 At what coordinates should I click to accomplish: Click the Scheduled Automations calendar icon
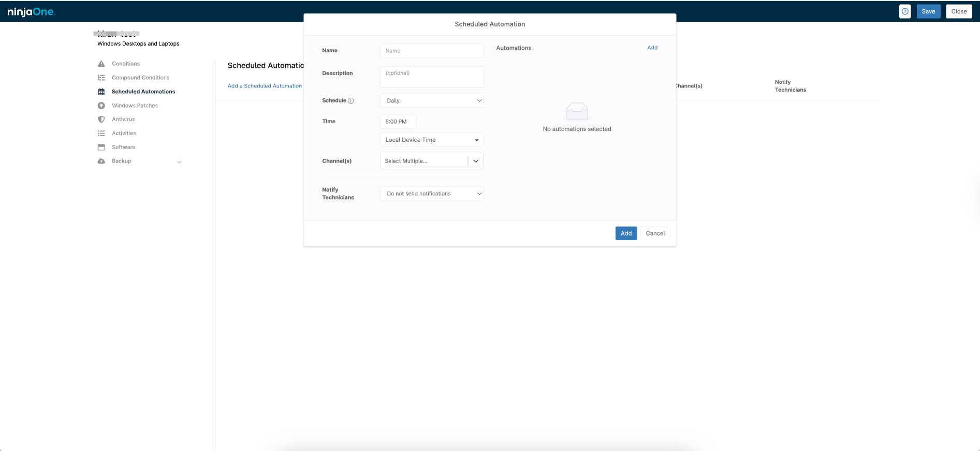tap(101, 92)
